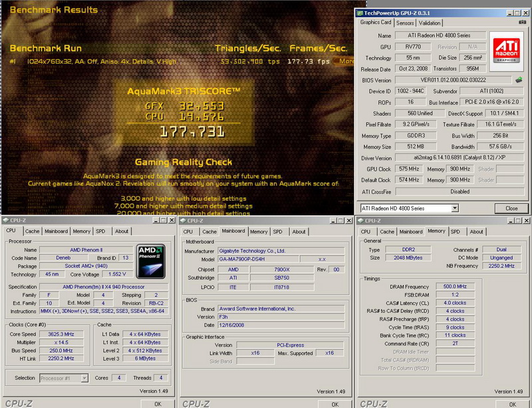Viewport: 532px width, 408px height.
Task: Click the NB Frequency 2250.2 MHz value
Action: (501, 266)
